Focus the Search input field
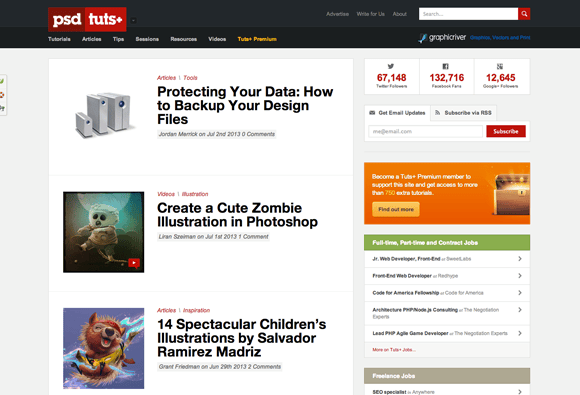 coord(468,14)
